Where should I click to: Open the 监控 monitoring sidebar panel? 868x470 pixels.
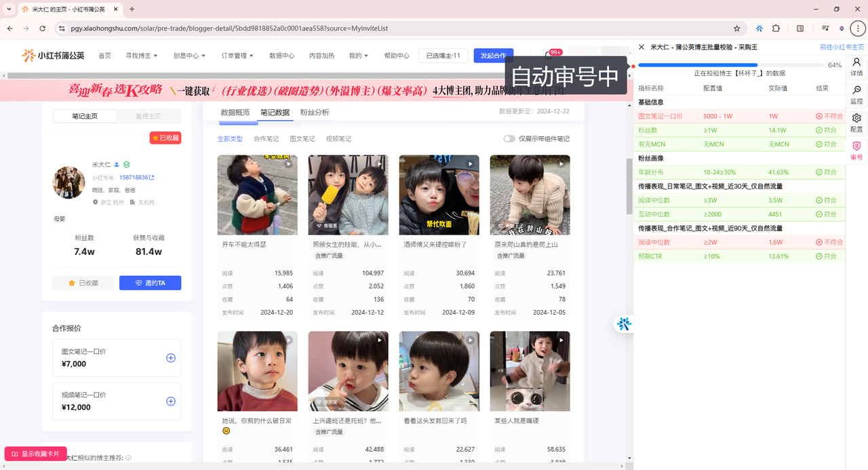coord(856,94)
